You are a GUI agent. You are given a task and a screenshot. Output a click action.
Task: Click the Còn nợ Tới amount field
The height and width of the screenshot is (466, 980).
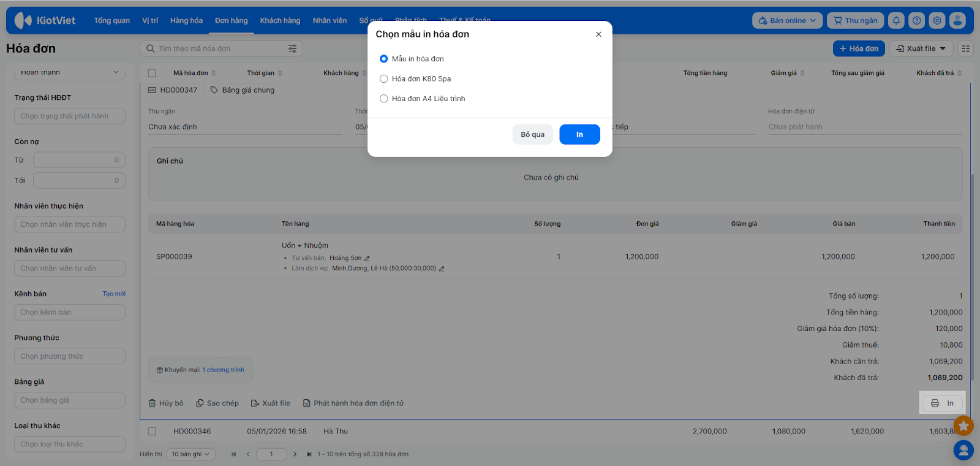(x=79, y=180)
